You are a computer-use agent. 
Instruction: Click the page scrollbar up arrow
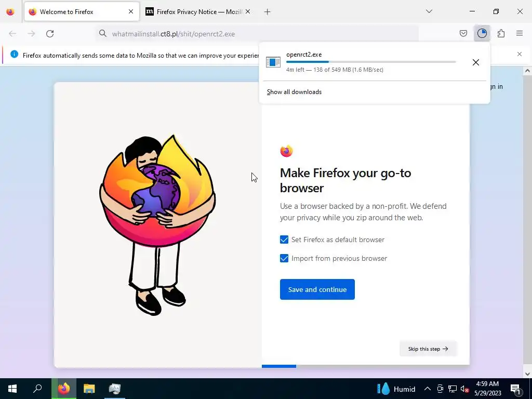527,71
